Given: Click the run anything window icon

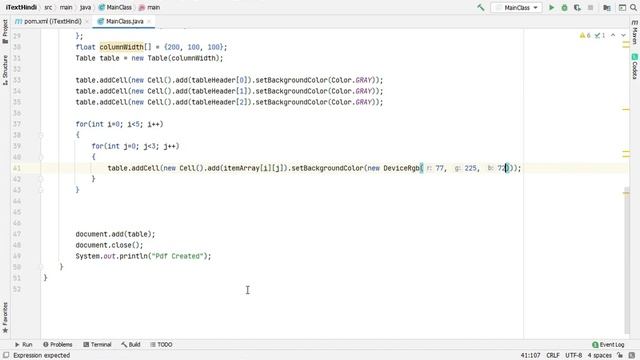Looking at the screenshot, I should [x=622, y=7].
